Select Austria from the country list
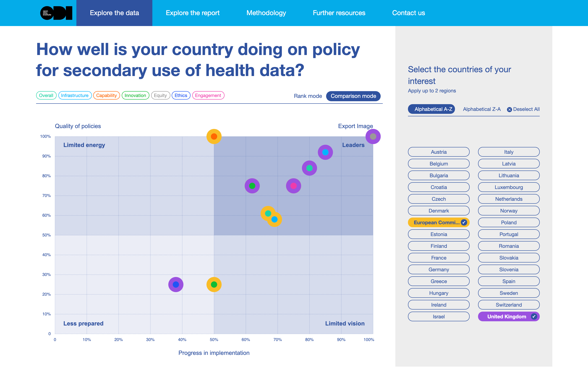 pos(439,152)
